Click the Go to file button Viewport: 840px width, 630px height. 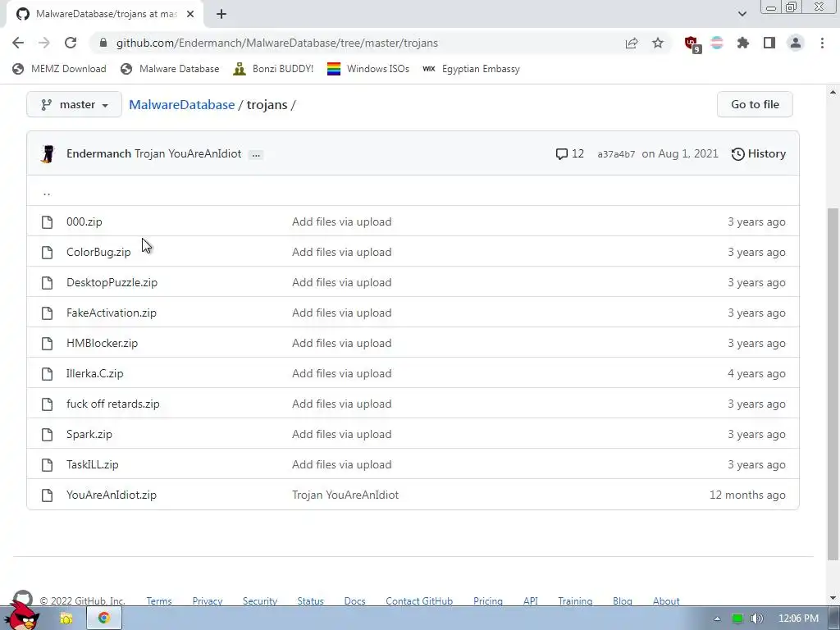pyautogui.click(x=755, y=104)
